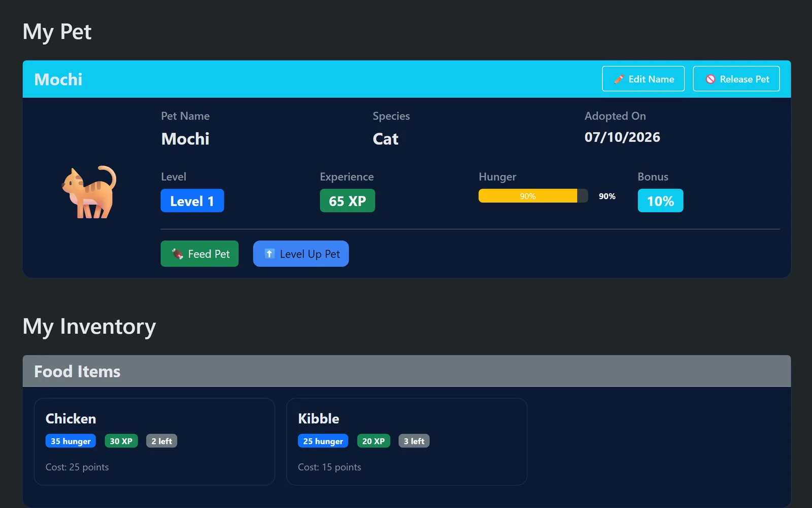This screenshot has height=508, width=812.
Task: Click Kibble's 20 XP badge
Action: 374,441
